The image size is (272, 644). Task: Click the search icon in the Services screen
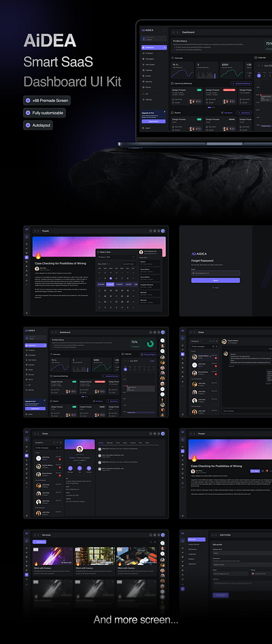(x=151, y=542)
